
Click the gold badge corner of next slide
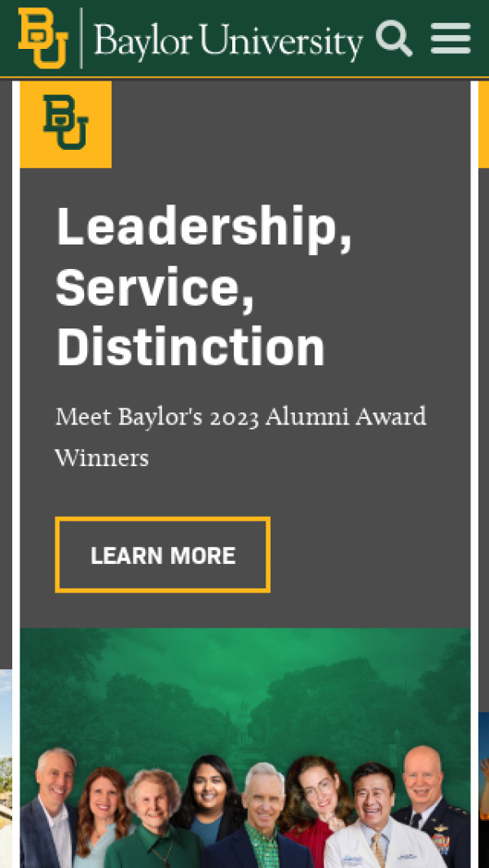click(x=483, y=124)
